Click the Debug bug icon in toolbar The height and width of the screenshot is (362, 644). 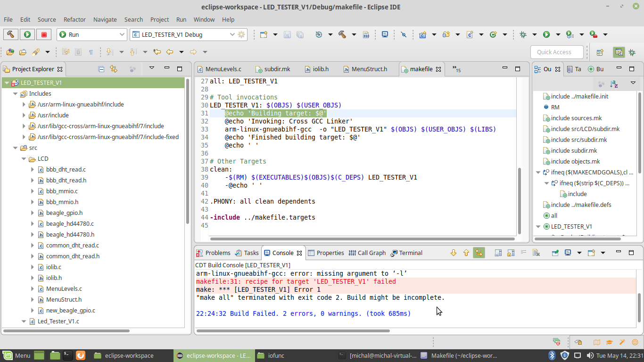click(x=523, y=34)
